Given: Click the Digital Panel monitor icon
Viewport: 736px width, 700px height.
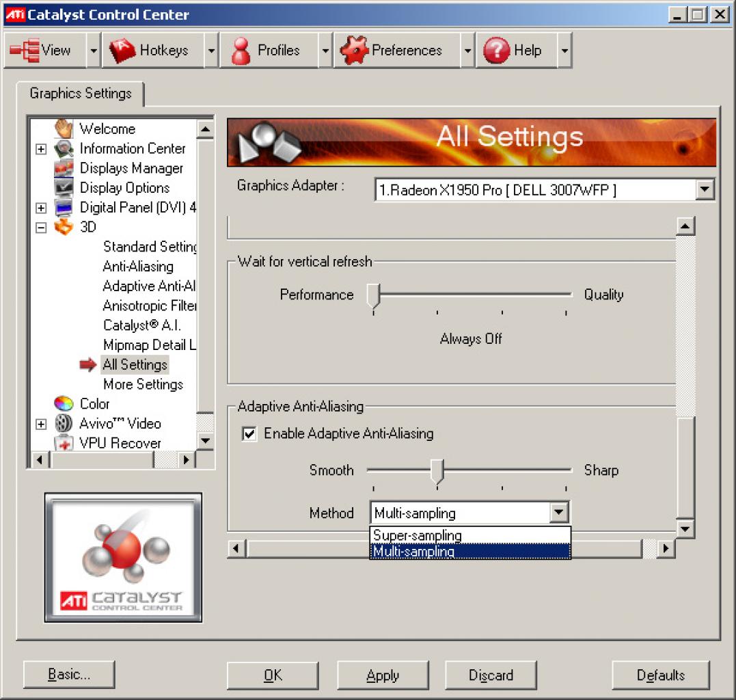Looking at the screenshot, I should click(64, 208).
